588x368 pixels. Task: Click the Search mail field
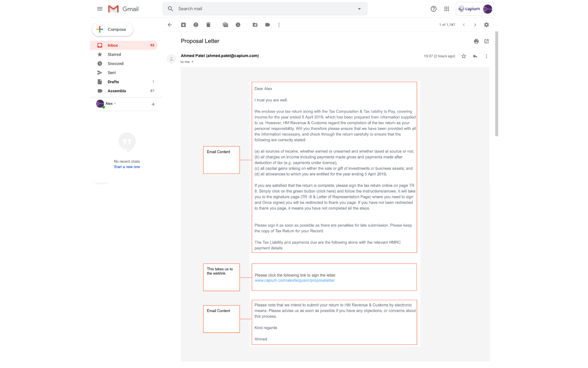(x=265, y=9)
